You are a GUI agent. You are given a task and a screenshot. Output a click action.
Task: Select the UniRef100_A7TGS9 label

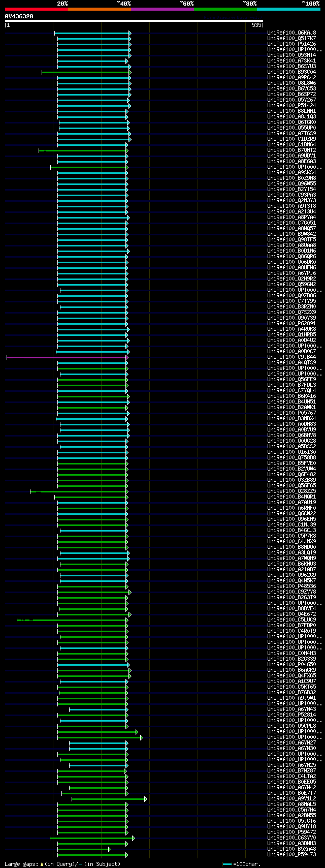291,134
